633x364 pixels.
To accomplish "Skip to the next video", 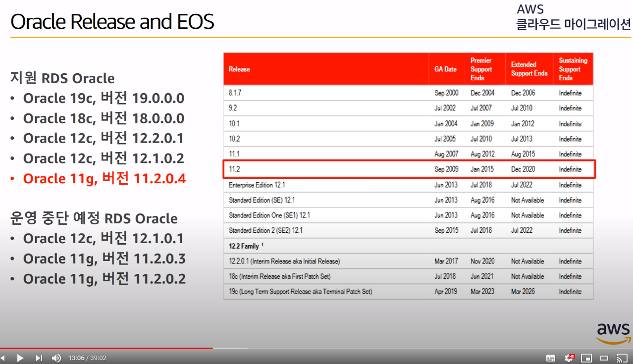I will click(39, 358).
